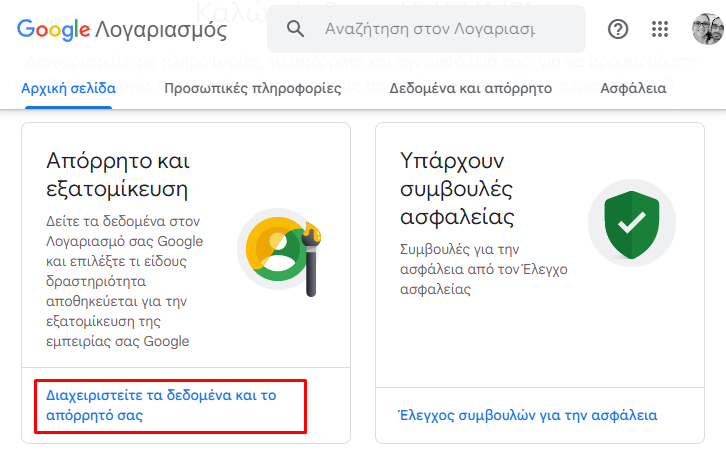Open Διαχειριστείτε τα δεδομένα και το απόρρητό σας link

(x=161, y=405)
